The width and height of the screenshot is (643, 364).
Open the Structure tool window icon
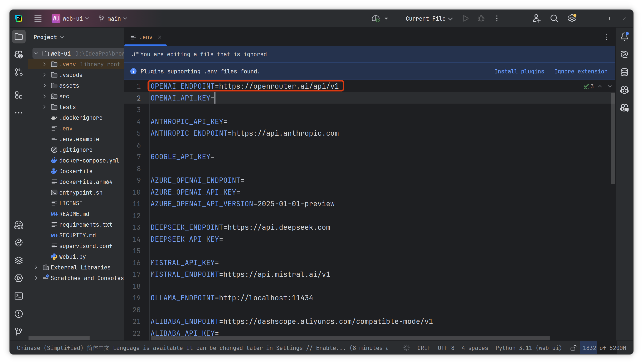(19, 95)
